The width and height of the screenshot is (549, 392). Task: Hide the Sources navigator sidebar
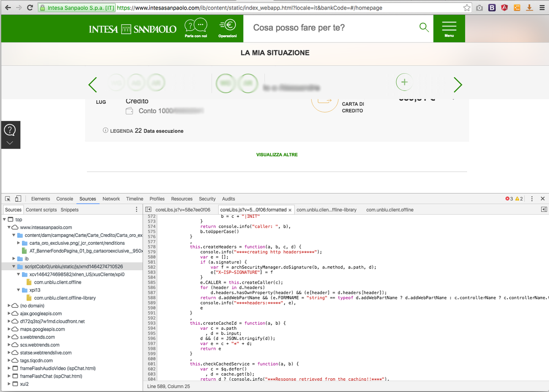tap(148, 209)
